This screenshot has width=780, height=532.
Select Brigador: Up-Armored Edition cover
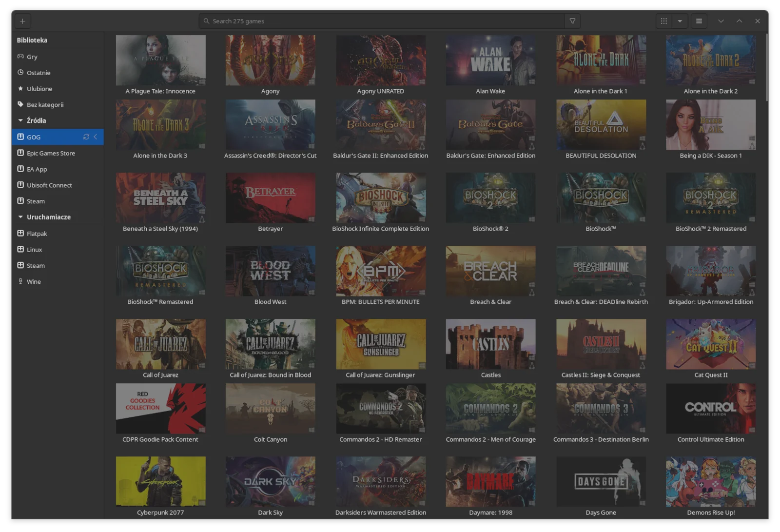711,271
